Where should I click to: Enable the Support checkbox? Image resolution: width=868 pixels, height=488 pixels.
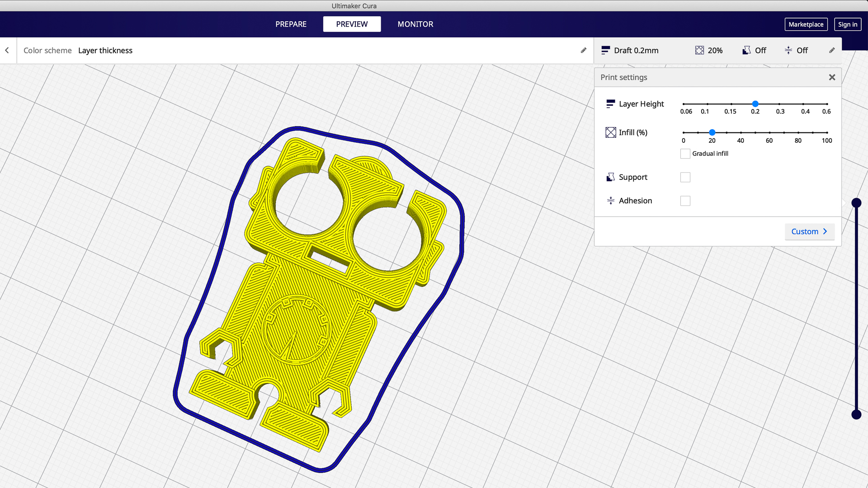(x=685, y=177)
